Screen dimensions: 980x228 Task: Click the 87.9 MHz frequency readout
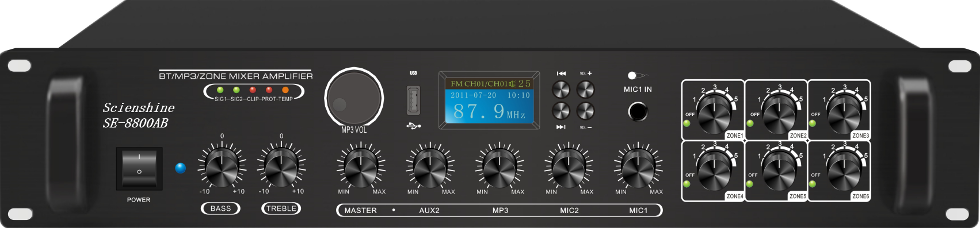pyautogui.click(x=489, y=111)
